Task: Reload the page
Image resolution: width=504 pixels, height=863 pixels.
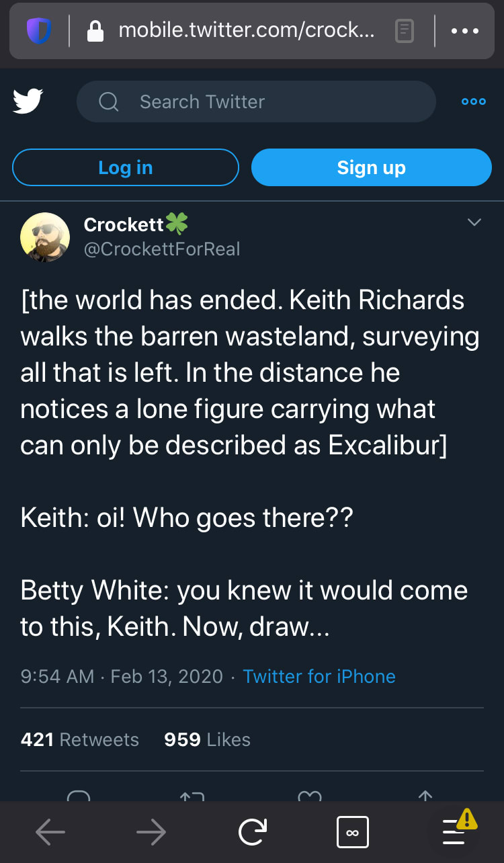Action: [x=252, y=833]
